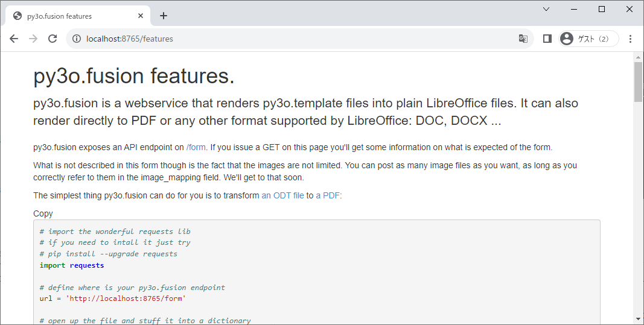
Task: View site information icon in address bar
Action: coord(77,39)
